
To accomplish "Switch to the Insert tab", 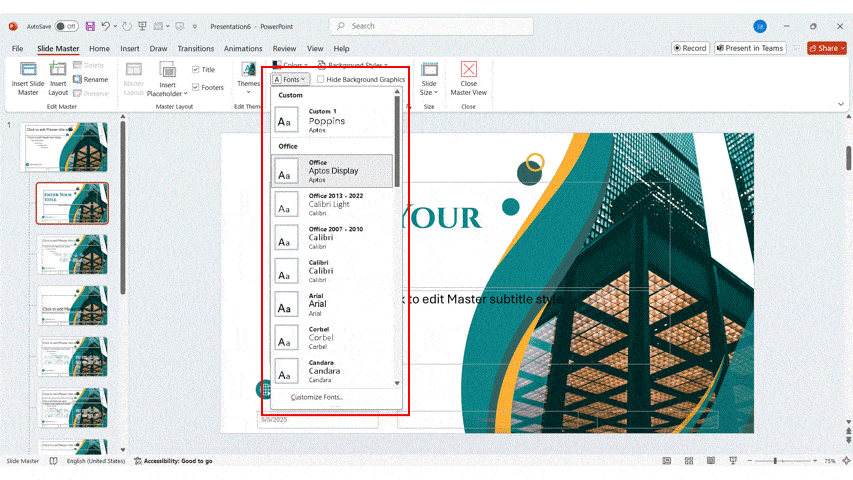I will point(129,48).
